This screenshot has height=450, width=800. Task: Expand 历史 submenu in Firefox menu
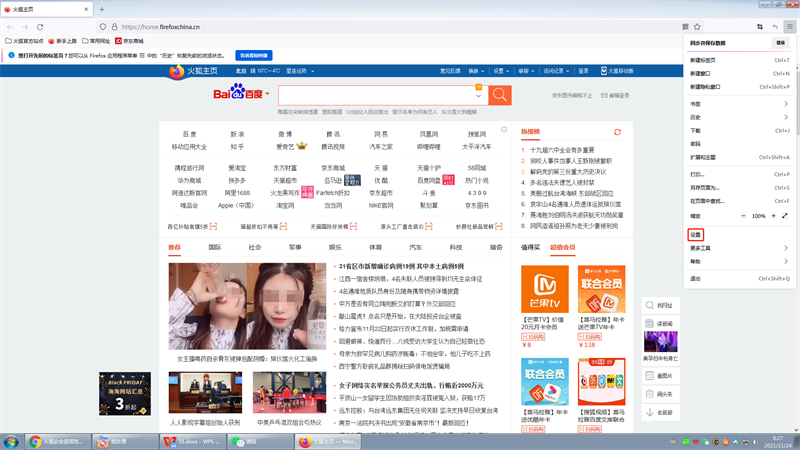pos(739,117)
